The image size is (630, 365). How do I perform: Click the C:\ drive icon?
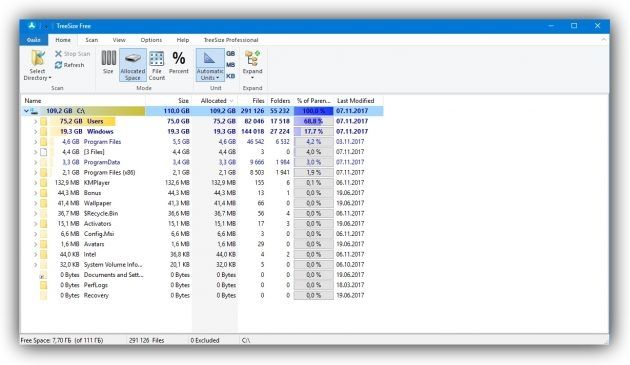tap(34, 111)
